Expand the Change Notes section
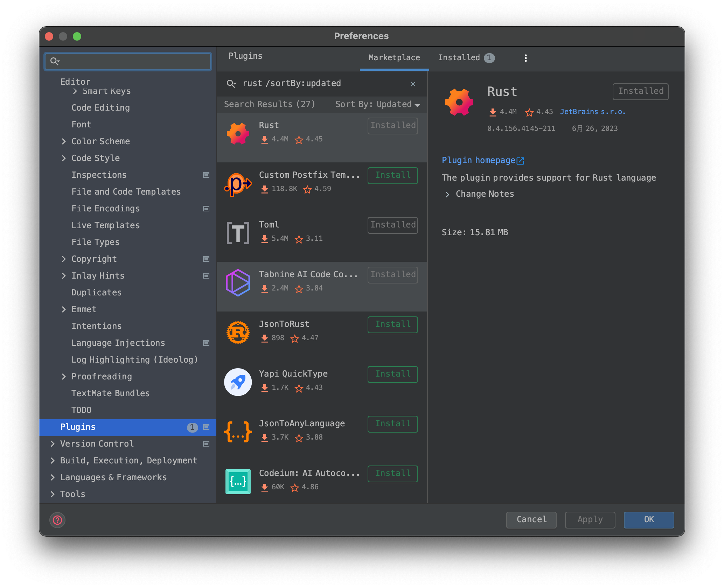The width and height of the screenshot is (724, 588). coord(447,194)
